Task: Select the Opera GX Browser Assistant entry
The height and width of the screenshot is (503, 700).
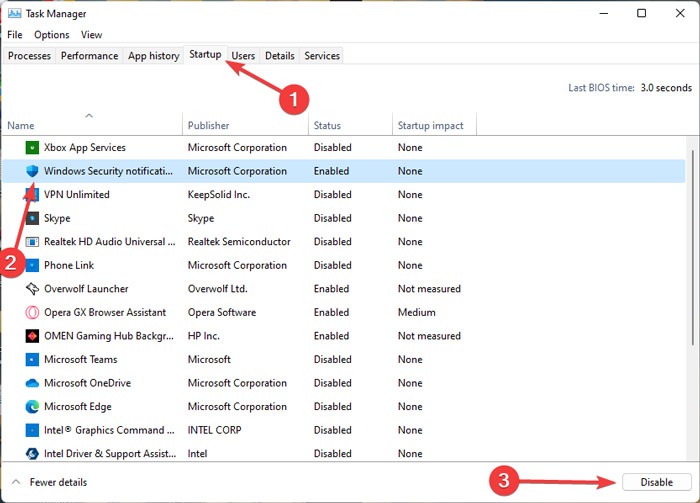Action: [105, 312]
